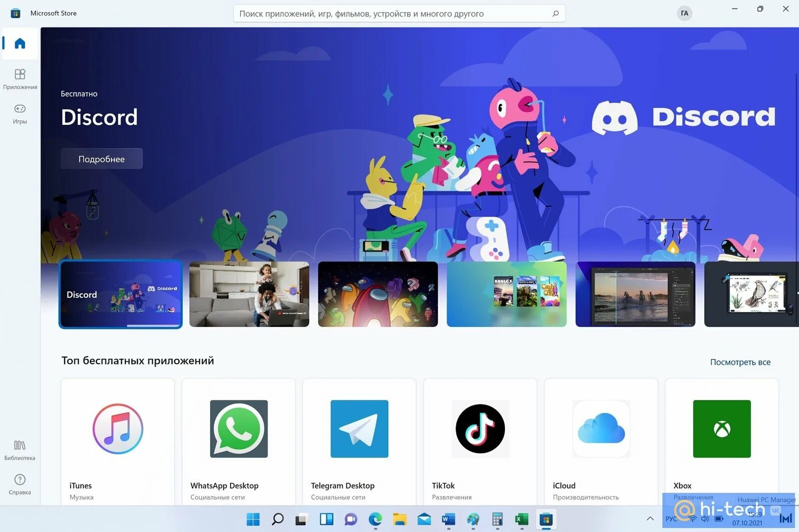
Task: Click the Microsoft Store logo in title bar
Action: click(x=15, y=13)
